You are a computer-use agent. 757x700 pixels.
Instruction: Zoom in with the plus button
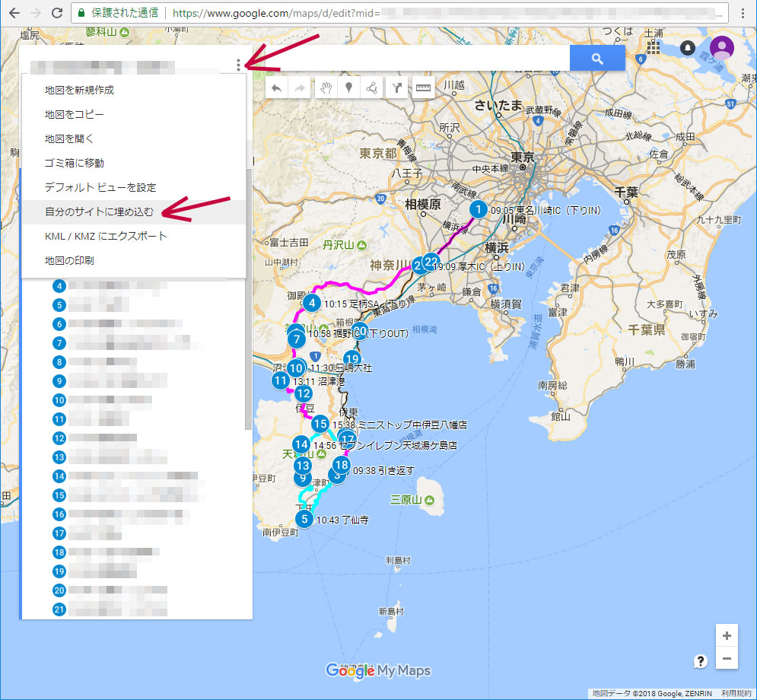point(727,636)
